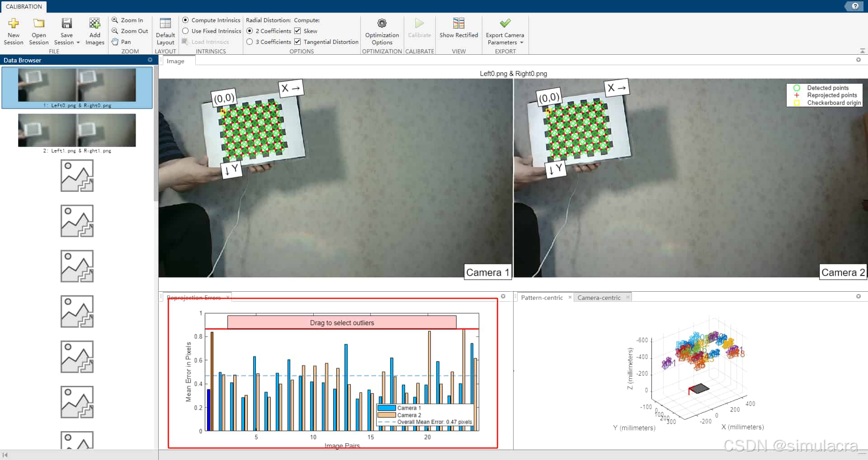This screenshot has height=460, width=868.
Task: Reset panels with Default Layout
Action: tap(165, 31)
